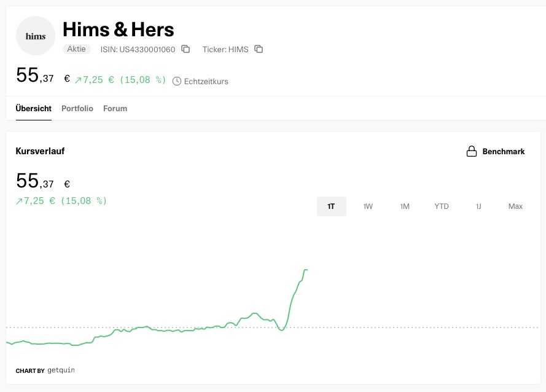The image size is (546, 392).
Task: Click the getquin chart credit link
Action: [x=61, y=370]
